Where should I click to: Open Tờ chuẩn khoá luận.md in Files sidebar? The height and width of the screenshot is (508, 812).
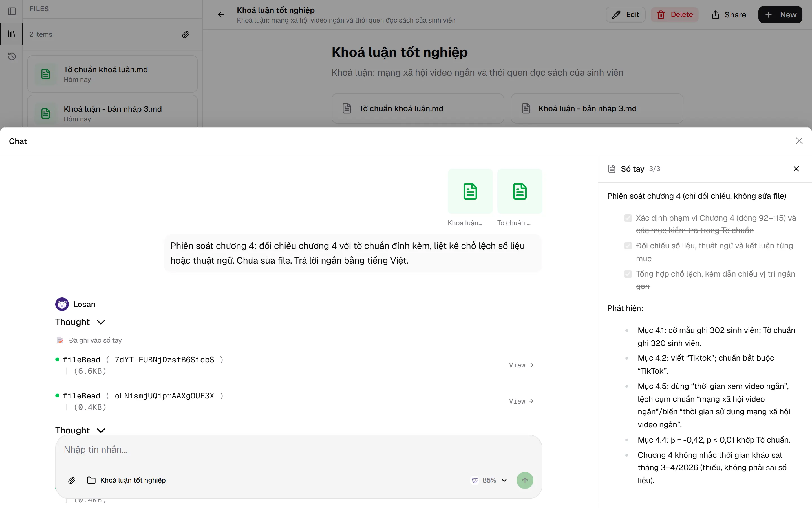[x=112, y=74]
